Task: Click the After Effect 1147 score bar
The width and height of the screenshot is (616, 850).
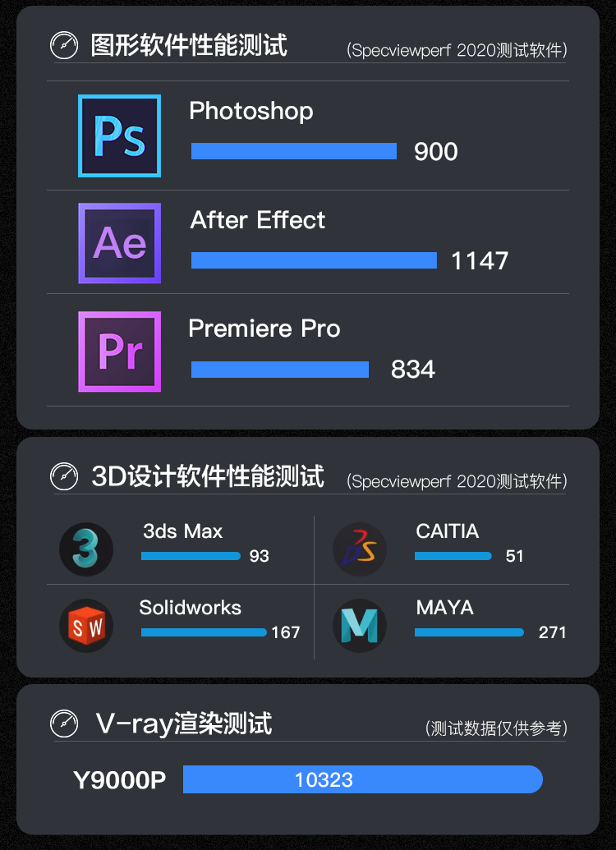Action: point(314,260)
